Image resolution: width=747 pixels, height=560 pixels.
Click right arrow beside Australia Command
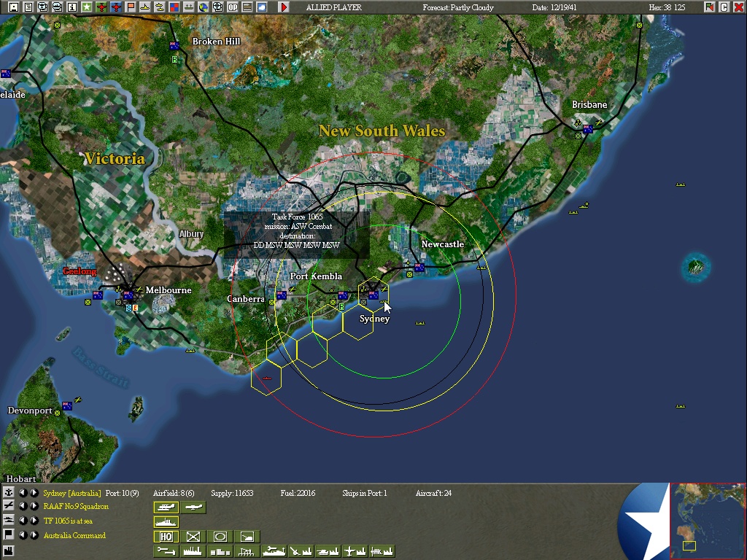[x=34, y=534]
